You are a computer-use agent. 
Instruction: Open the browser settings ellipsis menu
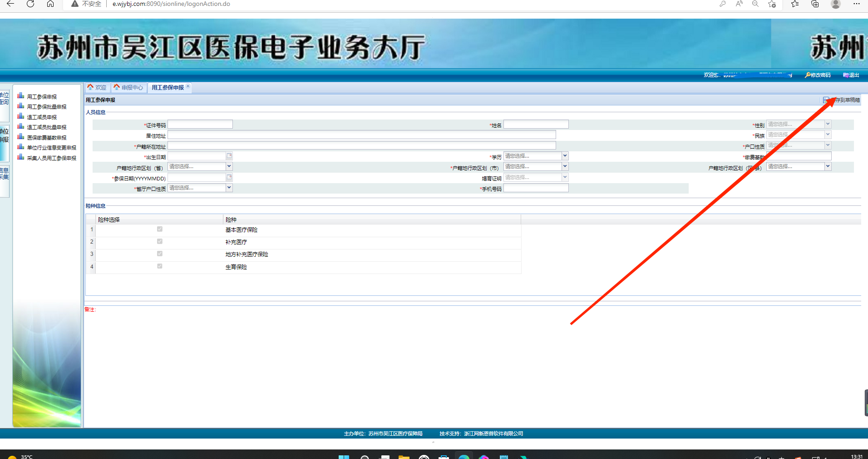[x=856, y=4]
